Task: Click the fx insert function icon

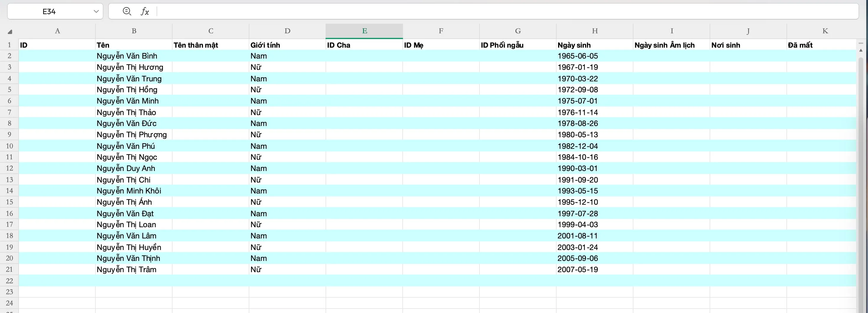Action: point(144,12)
